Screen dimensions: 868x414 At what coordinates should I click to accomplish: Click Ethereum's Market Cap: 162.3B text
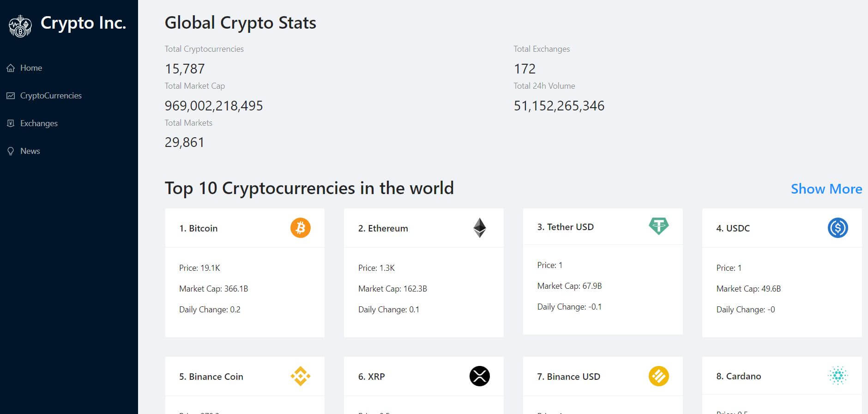coord(392,289)
